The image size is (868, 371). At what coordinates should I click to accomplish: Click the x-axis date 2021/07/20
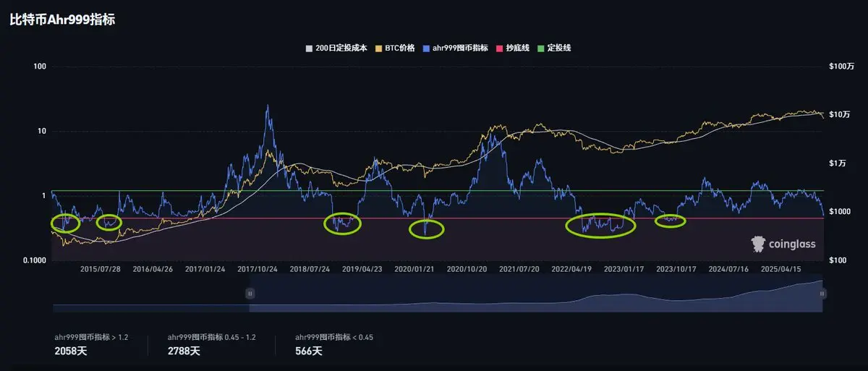pyautogui.click(x=519, y=268)
